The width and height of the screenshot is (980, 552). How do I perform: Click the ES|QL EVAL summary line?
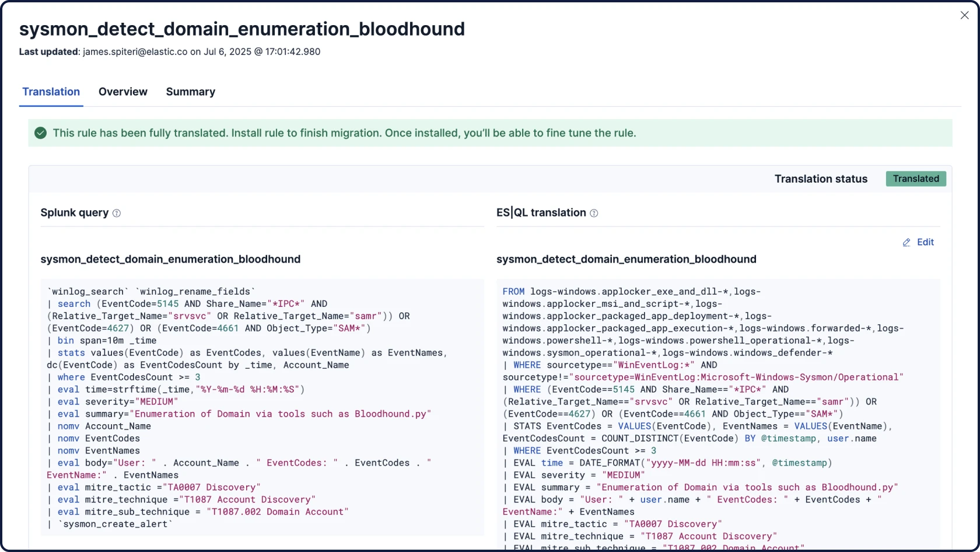tap(701, 488)
